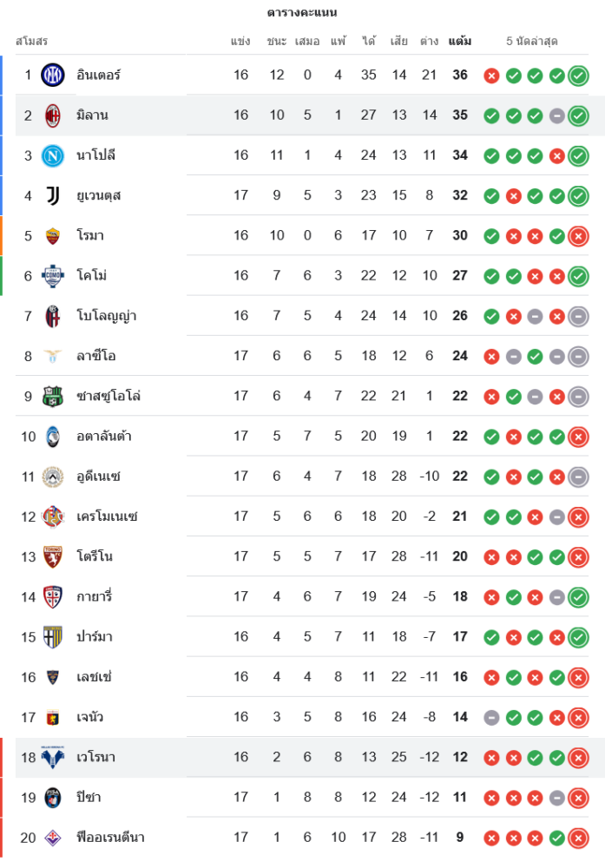
Task: Click the Fiorentina crest icon
Action: 53,838
